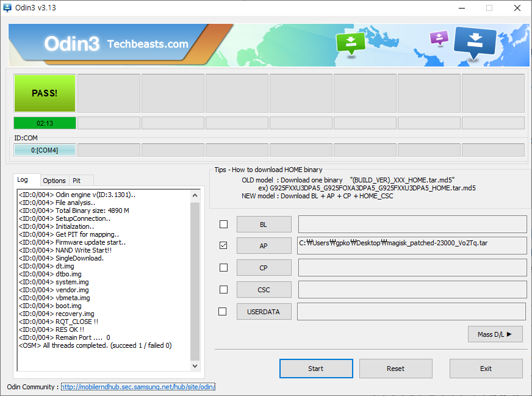The image size is (532, 396).
Task: Minimize the Odin3 window
Action: [x=462, y=8]
